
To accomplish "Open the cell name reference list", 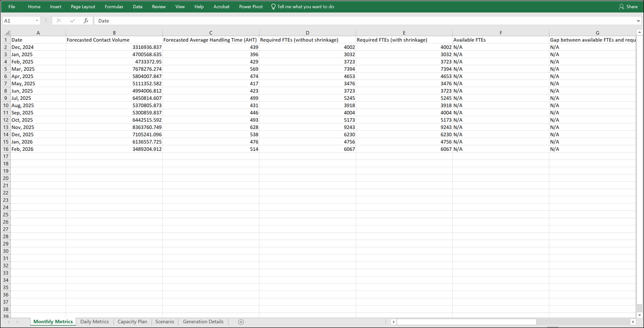I will coord(37,21).
